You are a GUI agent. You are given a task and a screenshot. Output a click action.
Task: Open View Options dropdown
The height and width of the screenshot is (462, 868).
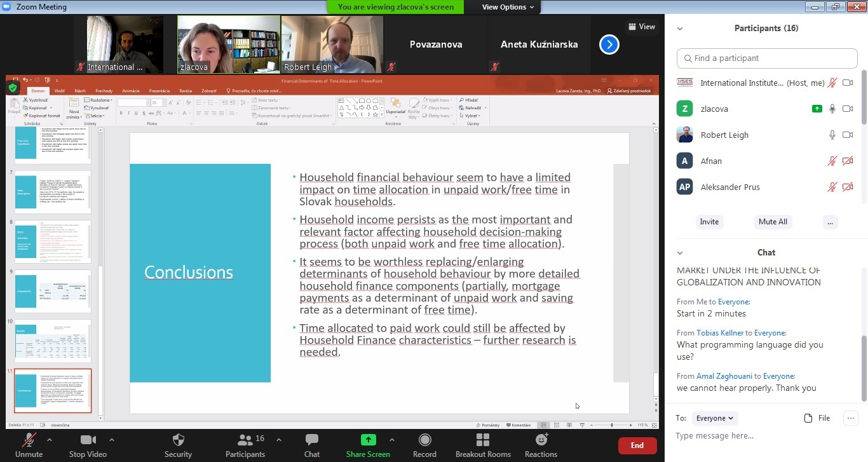click(x=508, y=7)
